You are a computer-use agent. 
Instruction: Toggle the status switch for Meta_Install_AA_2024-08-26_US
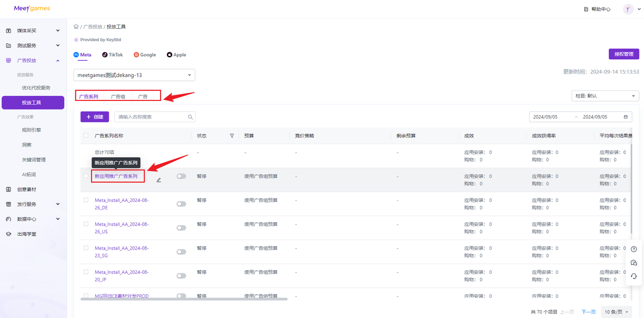[181, 228]
